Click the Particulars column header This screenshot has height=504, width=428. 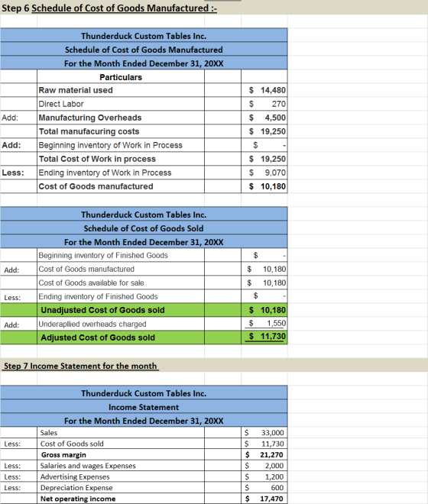click(121, 77)
